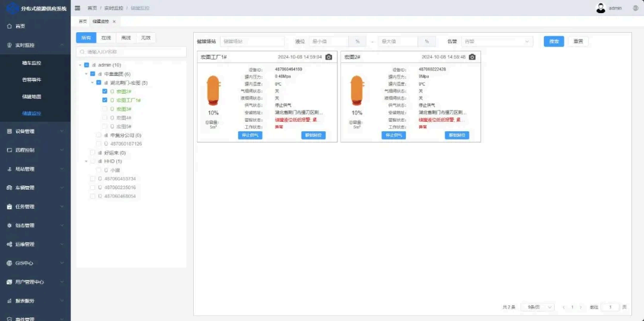
Task: Click the 首页 home icon in sidebar
Action: 10,26
